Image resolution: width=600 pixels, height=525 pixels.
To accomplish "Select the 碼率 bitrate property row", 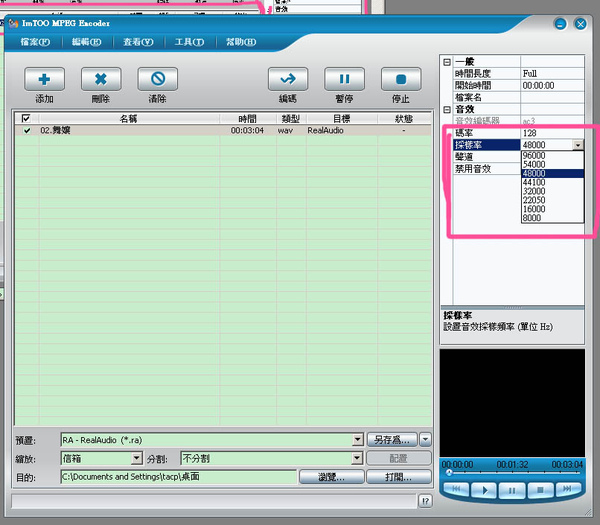I will [x=518, y=133].
